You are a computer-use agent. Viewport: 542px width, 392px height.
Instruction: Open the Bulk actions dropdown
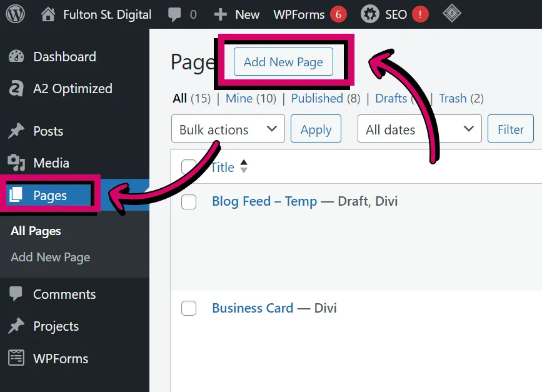(228, 129)
